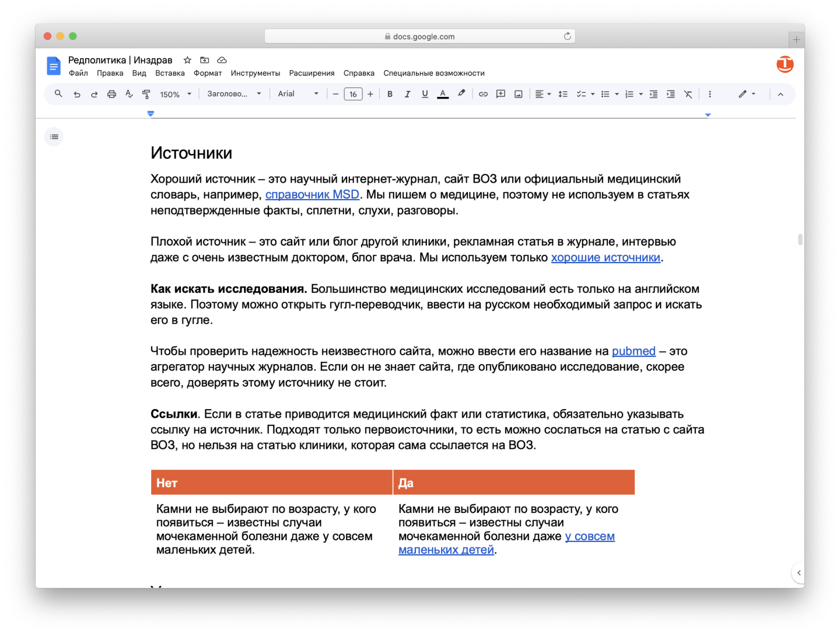Toggle bold formatting
The height and width of the screenshot is (636, 840).
[390, 94]
